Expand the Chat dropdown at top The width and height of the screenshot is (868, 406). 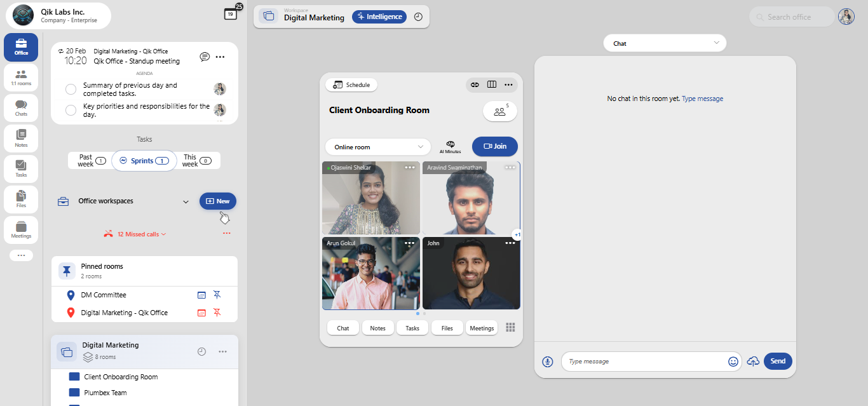tap(665, 43)
